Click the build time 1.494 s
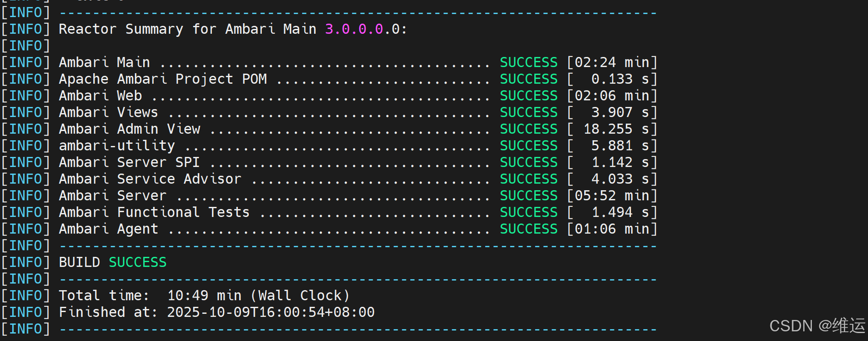Viewport: 868px width, 341px height. click(x=620, y=213)
